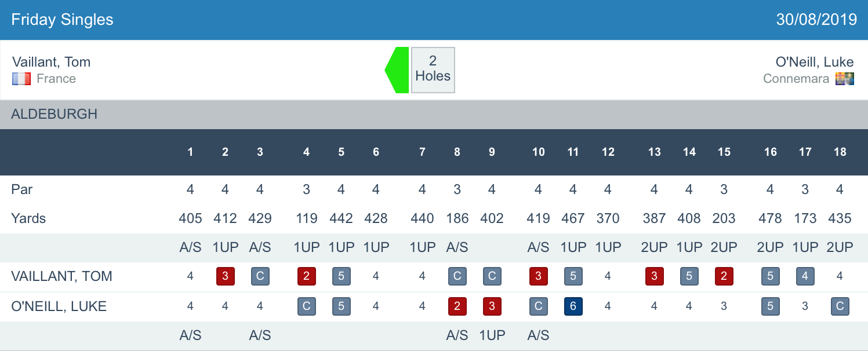The width and height of the screenshot is (868, 351).
Task: Click the hole 18 column header
Action: (840, 152)
